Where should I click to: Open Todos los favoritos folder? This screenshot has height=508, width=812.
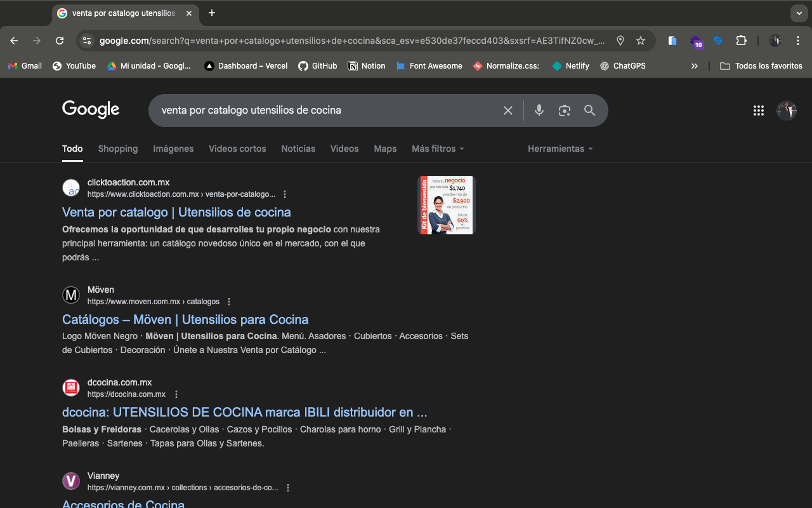pyautogui.click(x=761, y=65)
